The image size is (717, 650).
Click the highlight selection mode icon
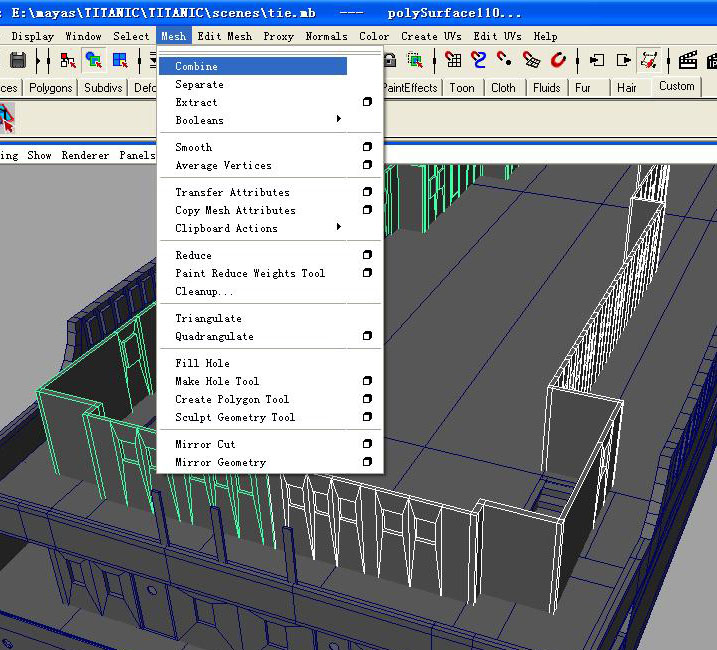(x=415, y=60)
